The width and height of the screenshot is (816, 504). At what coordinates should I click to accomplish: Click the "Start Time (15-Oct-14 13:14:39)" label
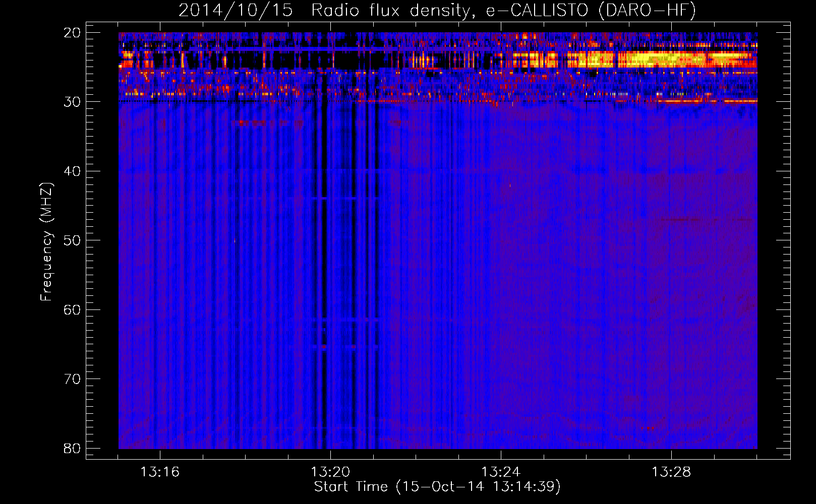(x=437, y=487)
